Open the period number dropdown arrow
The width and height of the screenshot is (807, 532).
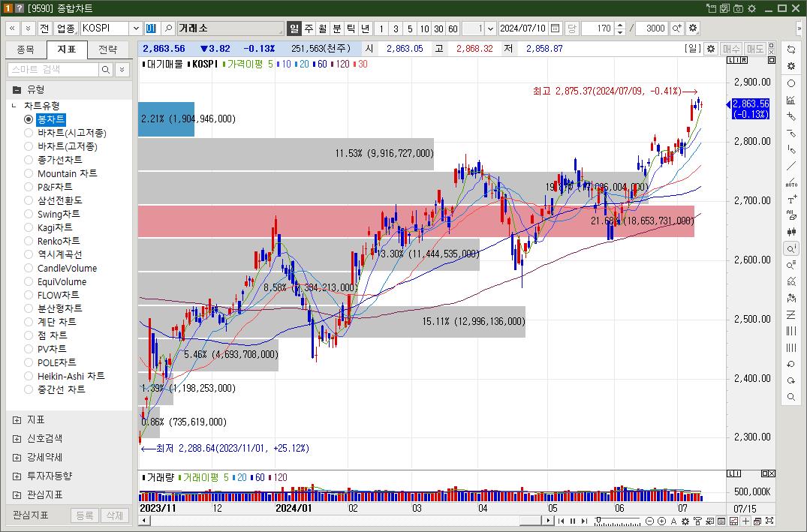pyautogui.click(x=490, y=29)
